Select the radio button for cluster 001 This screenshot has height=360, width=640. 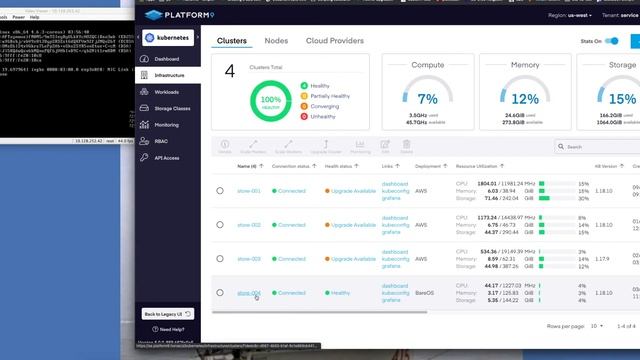220,191
